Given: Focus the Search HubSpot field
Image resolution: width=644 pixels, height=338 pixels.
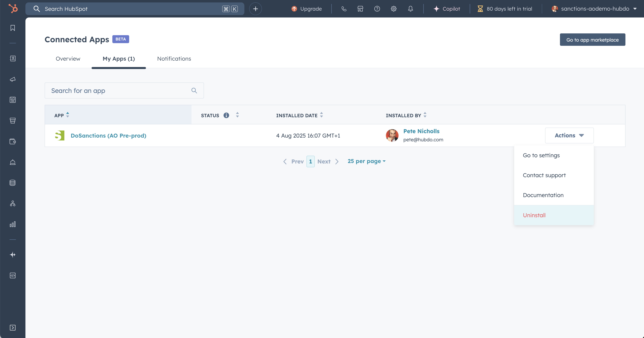Looking at the screenshot, I should point(135,9).
